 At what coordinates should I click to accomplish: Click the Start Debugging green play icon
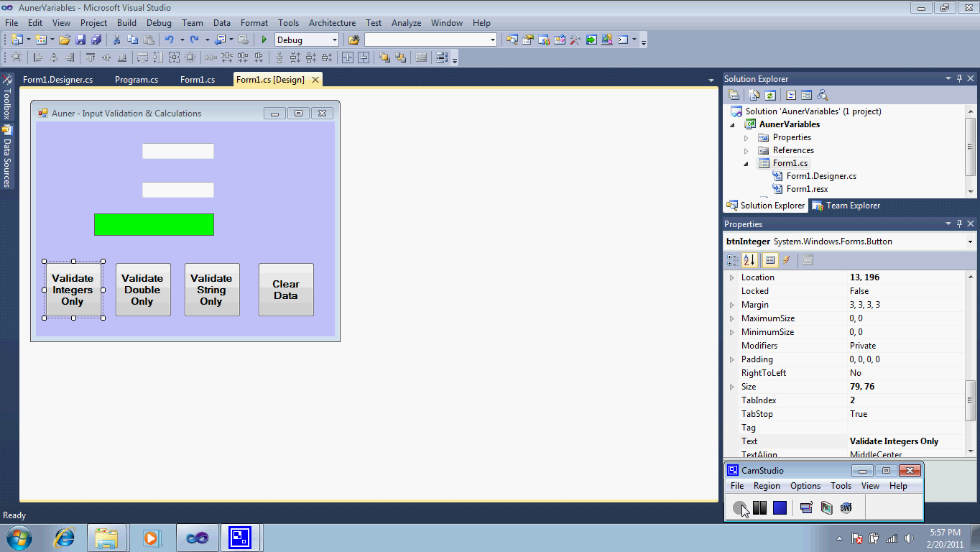[264, 40]
